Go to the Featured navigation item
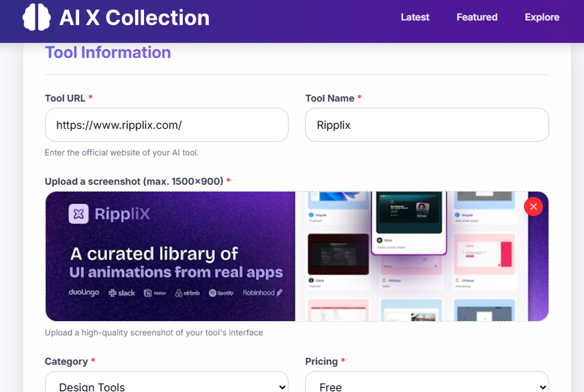The image size is (584, 392). pyautogui.click(x=477, y=17)
